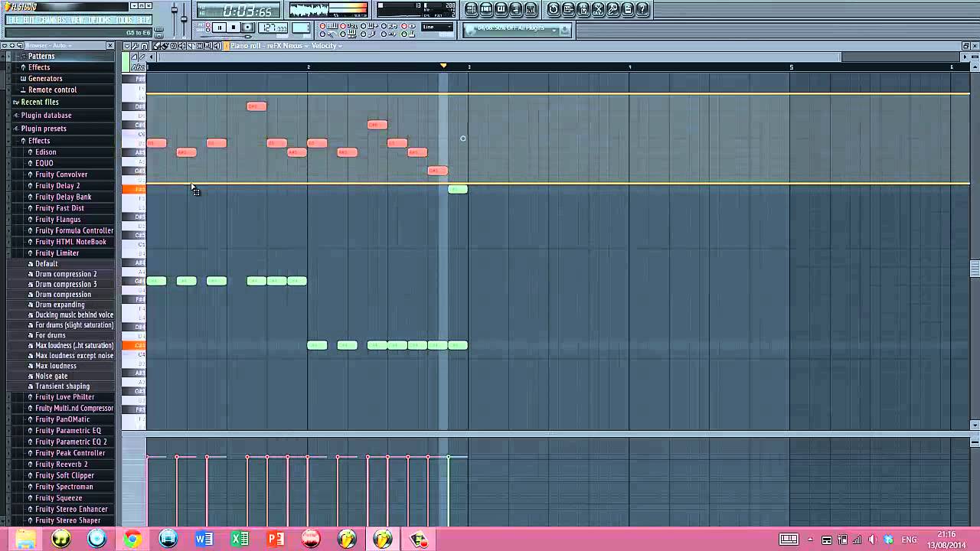This screenshot has width=980, height=551.
Task: Toggle Pattern mode radio button
Action: pos(207,24)
